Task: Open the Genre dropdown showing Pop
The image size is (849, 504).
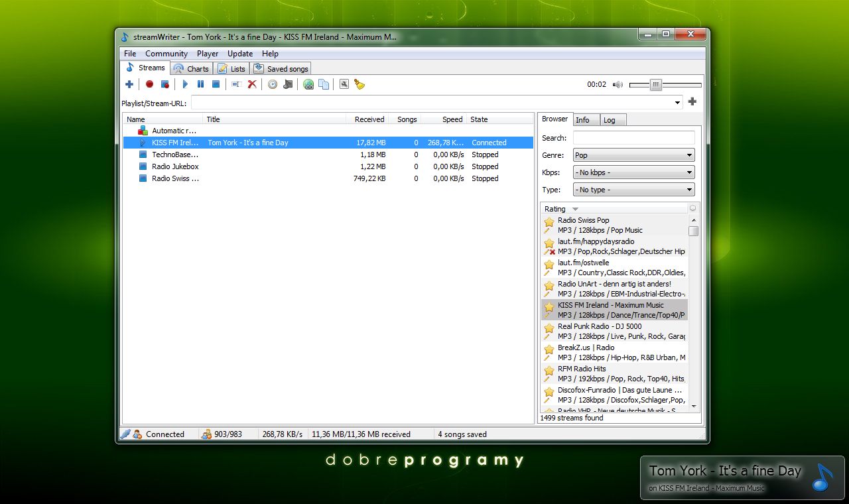Action: click(x=633, y=155)
